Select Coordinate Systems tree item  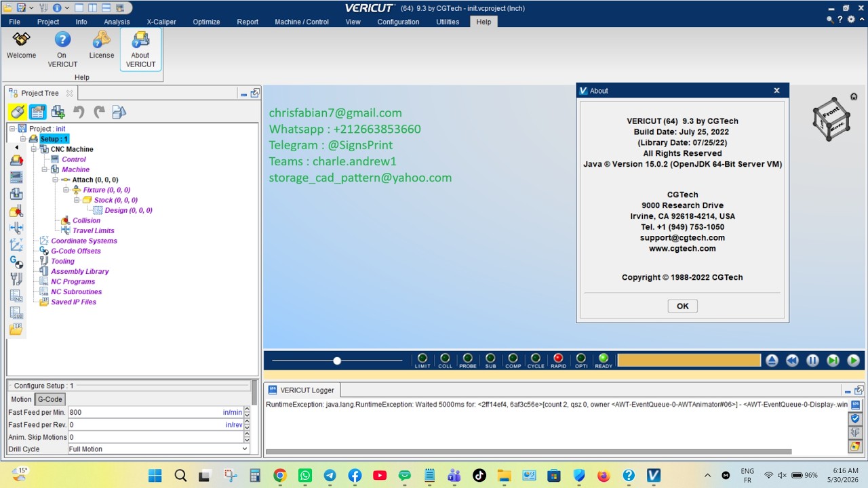point(84,241)
